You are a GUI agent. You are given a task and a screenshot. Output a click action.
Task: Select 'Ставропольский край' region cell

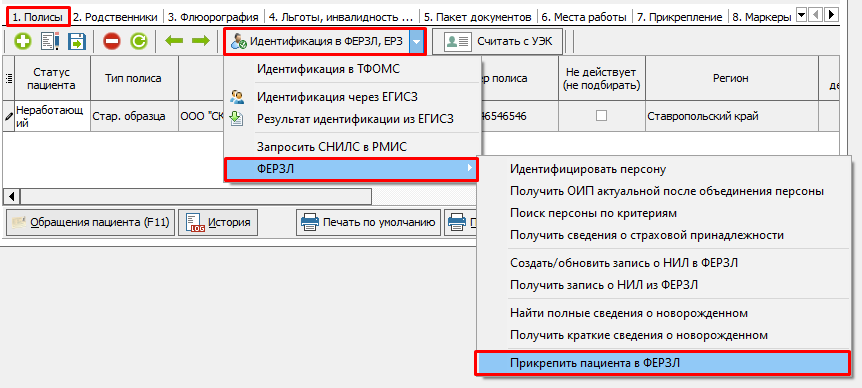click(731, 117)
